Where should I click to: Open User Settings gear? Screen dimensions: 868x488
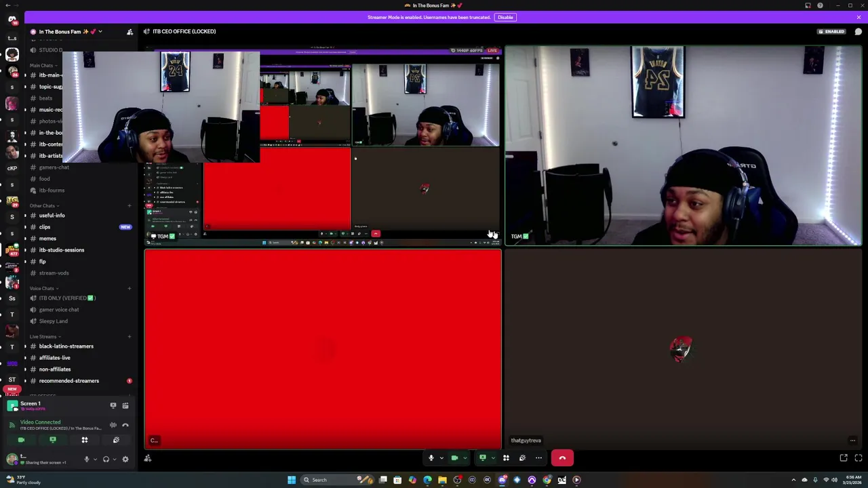click(x=125, y=459)
